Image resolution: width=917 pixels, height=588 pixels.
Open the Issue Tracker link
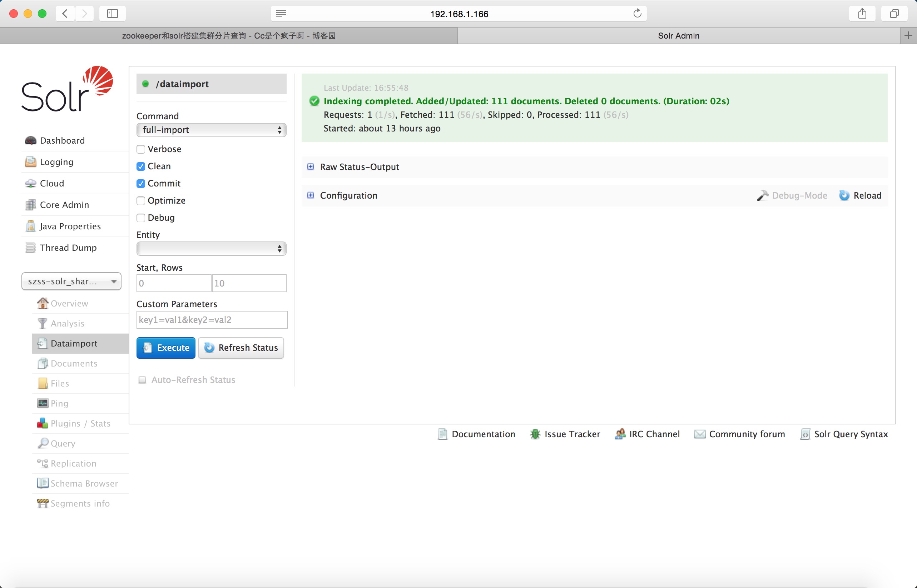click(x=565, y=434)
